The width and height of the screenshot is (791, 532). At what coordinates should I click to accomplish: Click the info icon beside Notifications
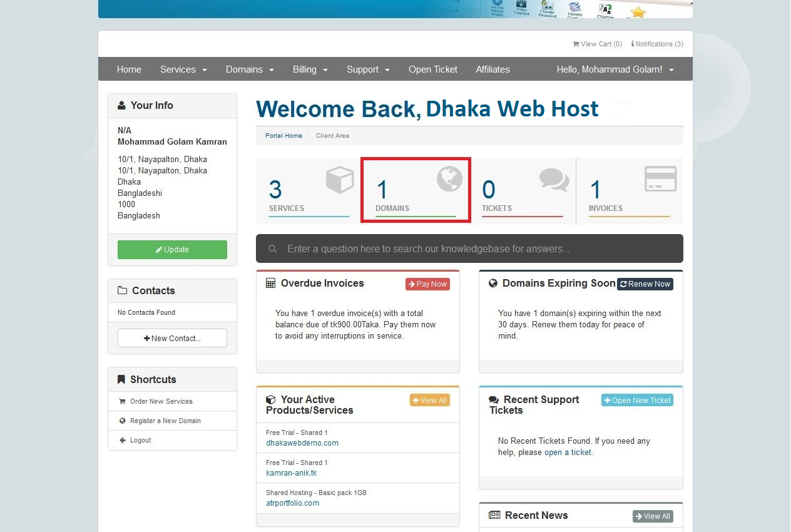(x=632, y=44)
